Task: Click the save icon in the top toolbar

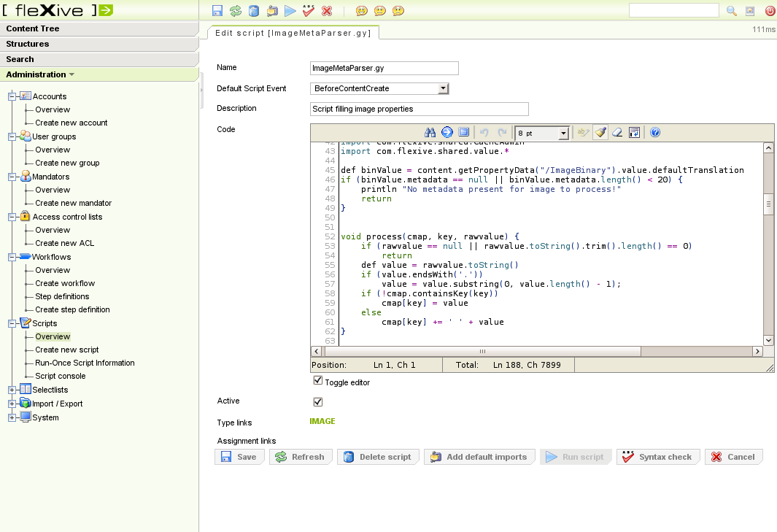Action: click(217, 11)
